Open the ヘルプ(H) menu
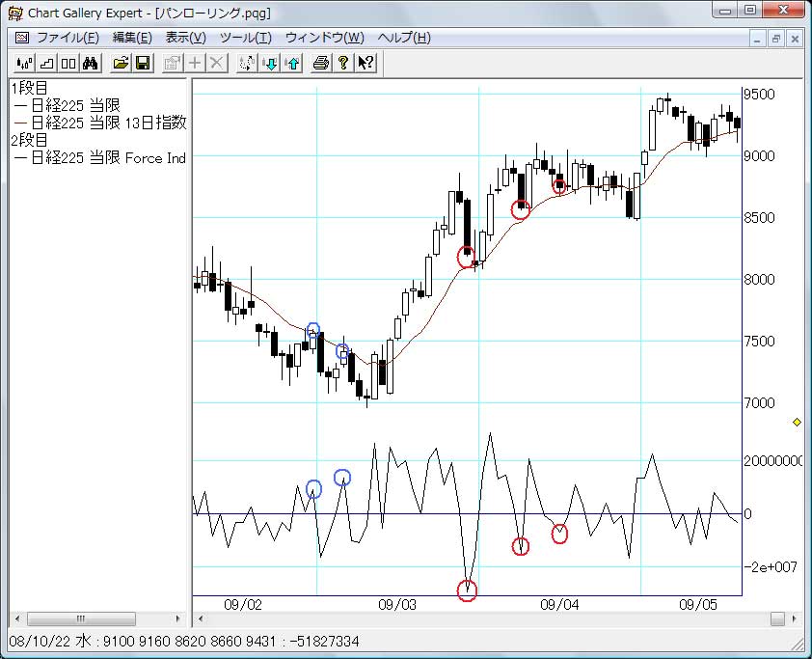 click(x=403, y=38)
